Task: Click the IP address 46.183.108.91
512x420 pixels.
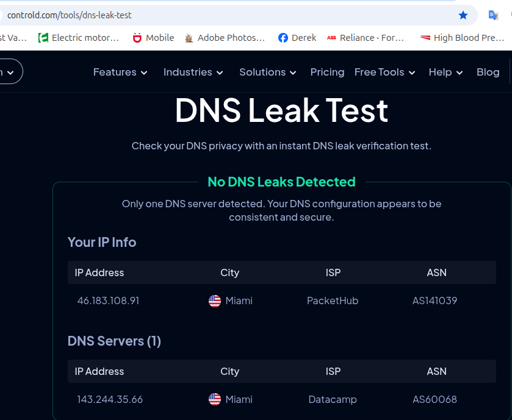Action: 108,301
